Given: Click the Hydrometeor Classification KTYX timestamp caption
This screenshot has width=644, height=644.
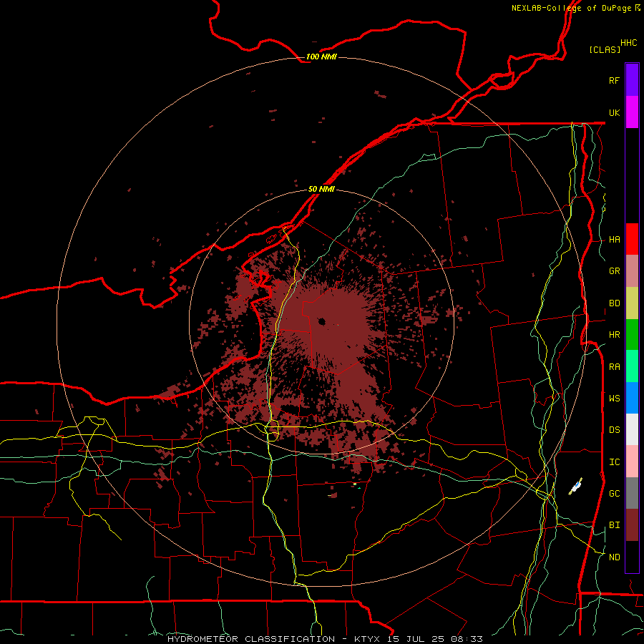Looking at the screenshot, I should [325, 639].
